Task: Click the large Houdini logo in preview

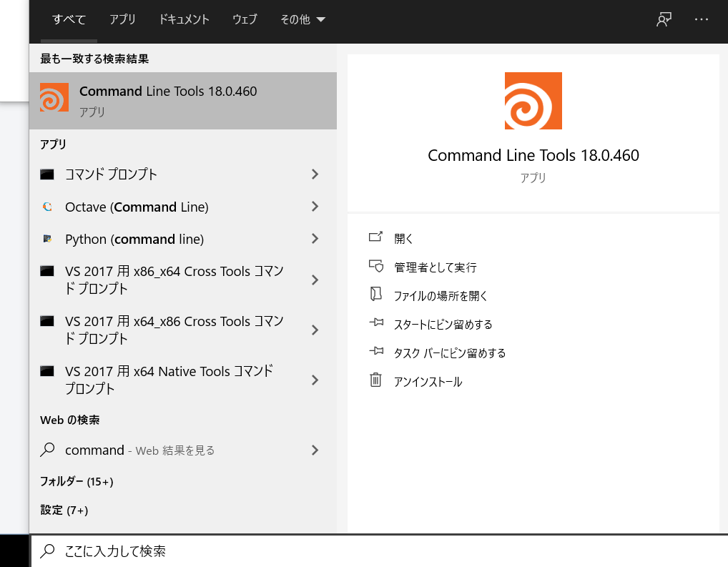Action: 533,101
